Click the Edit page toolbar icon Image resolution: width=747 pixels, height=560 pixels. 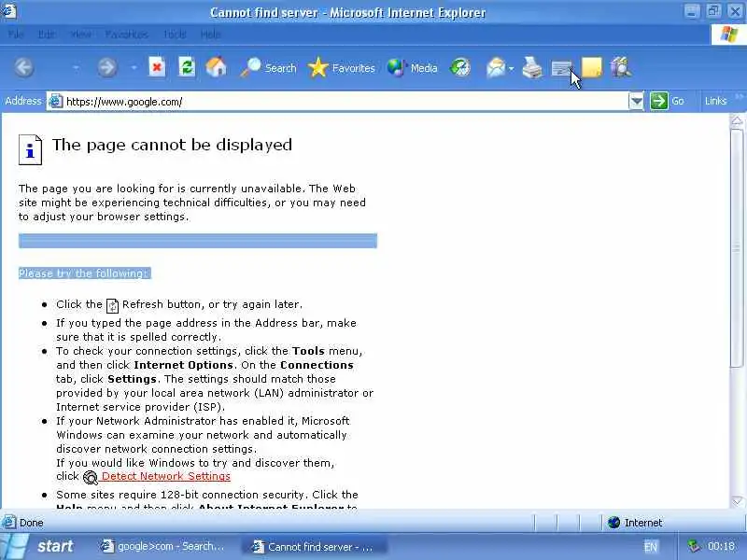pos(562,68)
